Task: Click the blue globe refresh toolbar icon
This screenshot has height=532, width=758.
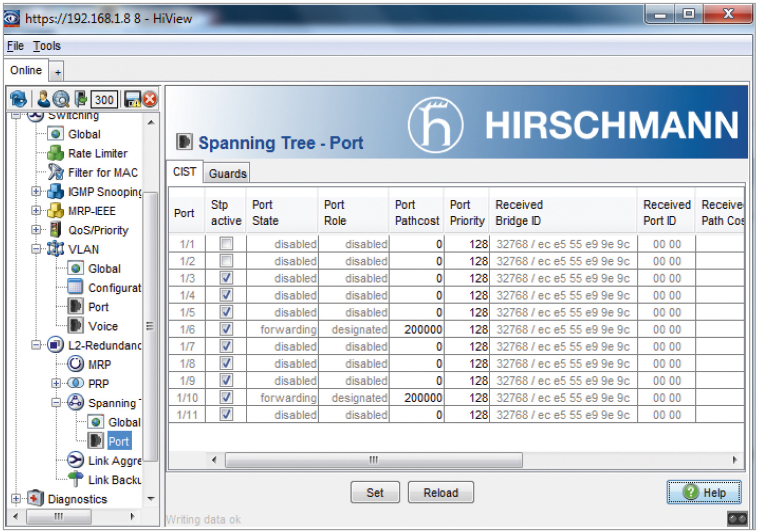Action: tap(18, 99)
